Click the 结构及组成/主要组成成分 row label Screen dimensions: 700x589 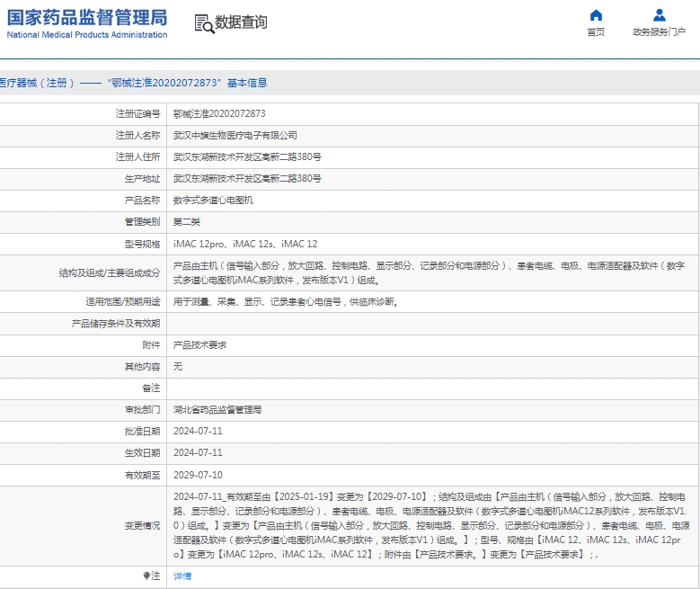(110, 273)
